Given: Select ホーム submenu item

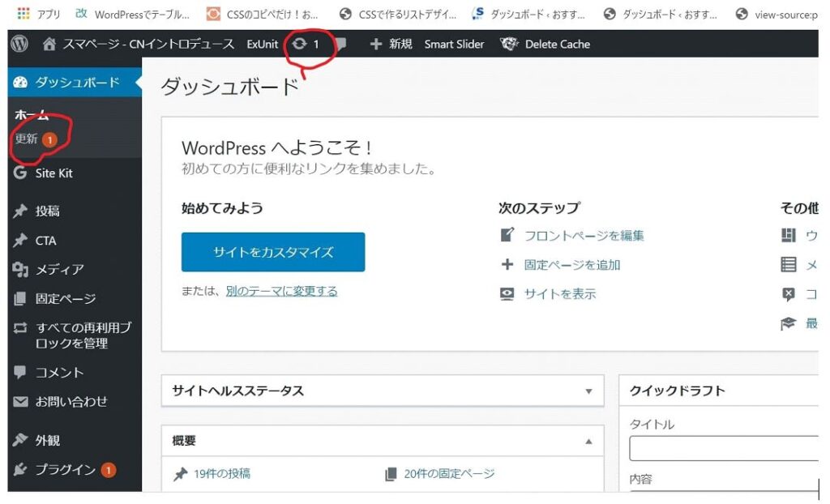Looking at the screenshot, I should [32, 114].
